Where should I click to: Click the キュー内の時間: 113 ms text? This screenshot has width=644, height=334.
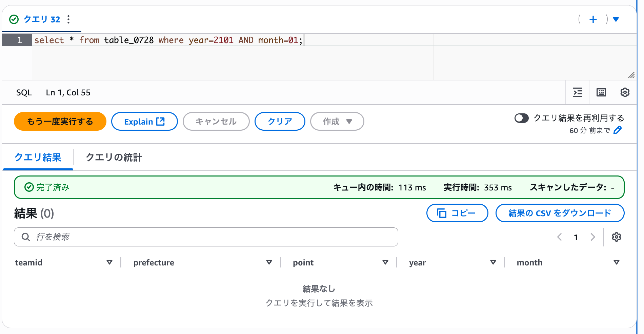coord(379,187)
